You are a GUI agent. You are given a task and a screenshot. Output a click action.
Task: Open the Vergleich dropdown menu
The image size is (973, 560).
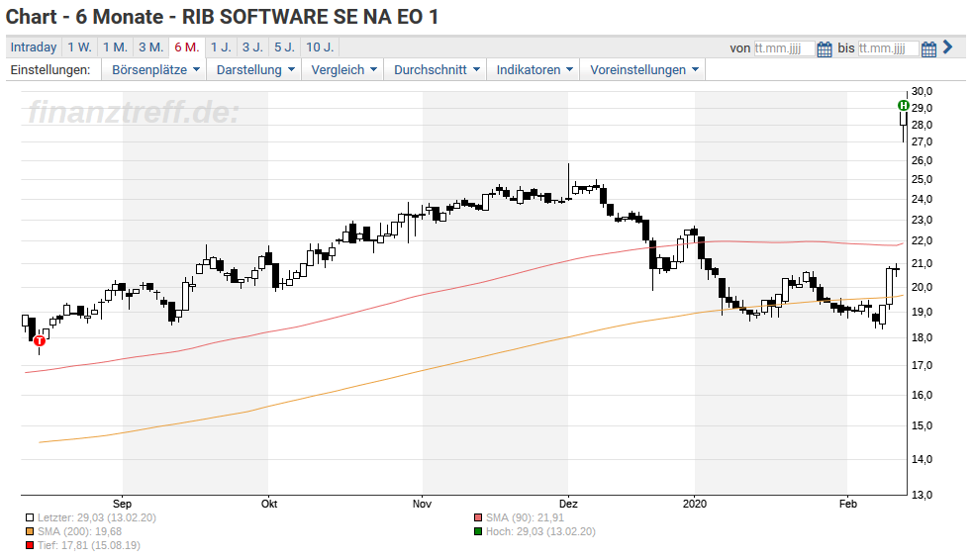point(343,70)
